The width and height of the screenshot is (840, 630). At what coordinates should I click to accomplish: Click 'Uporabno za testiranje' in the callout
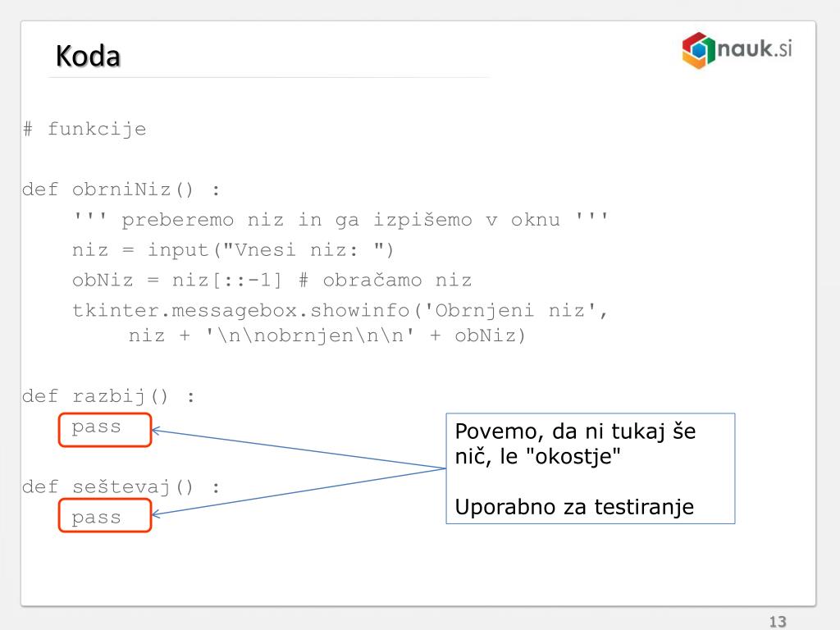pyautogui.click(x=574, y=507)
